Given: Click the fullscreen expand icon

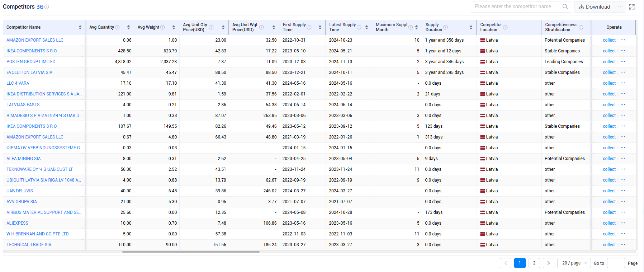Looking at the screenshot, I should (x=632, y=7).
